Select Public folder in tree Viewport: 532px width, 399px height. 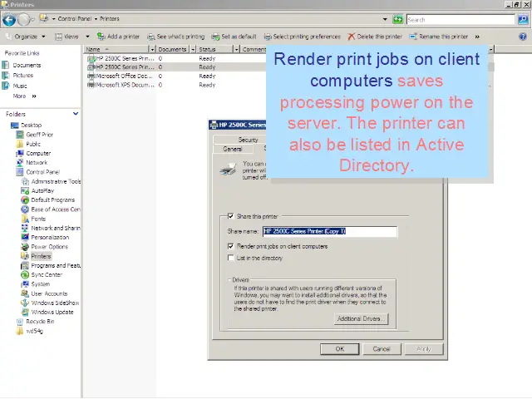coord(28,144)
